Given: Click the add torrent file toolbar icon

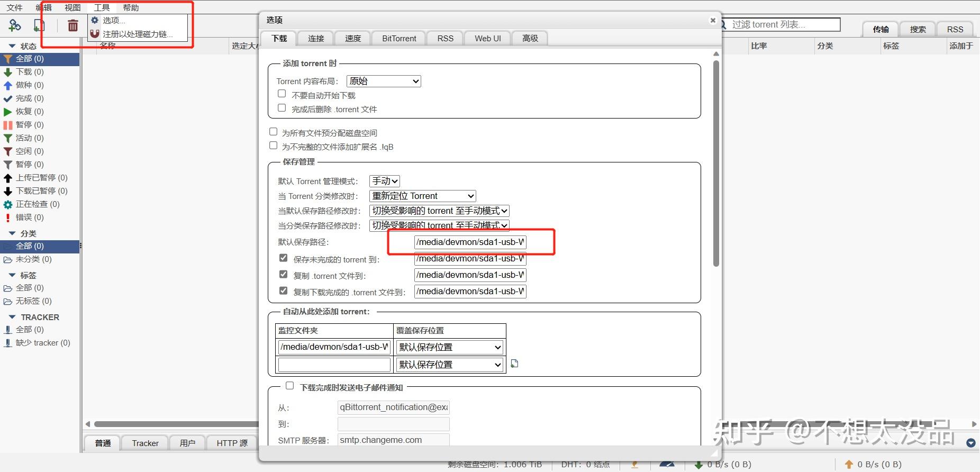Looking at the screenshot, I should tap(39, 25).
